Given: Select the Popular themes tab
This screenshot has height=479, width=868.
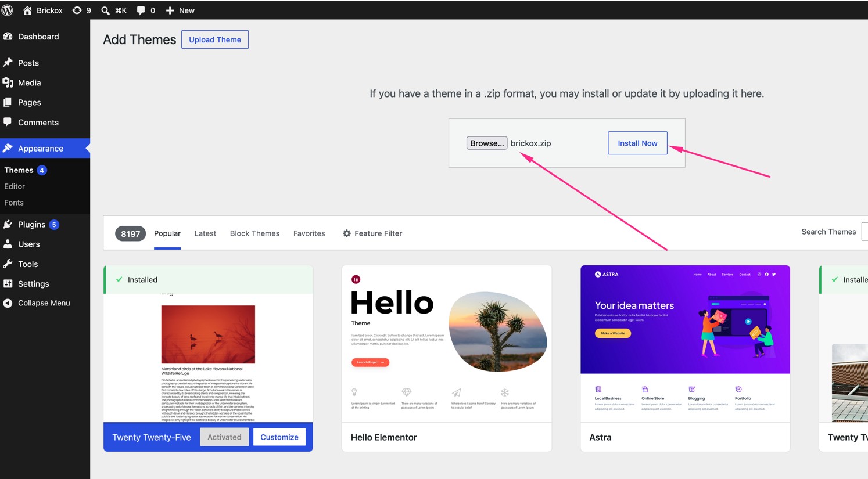Looking at the screenshot, I should (167, 233).
